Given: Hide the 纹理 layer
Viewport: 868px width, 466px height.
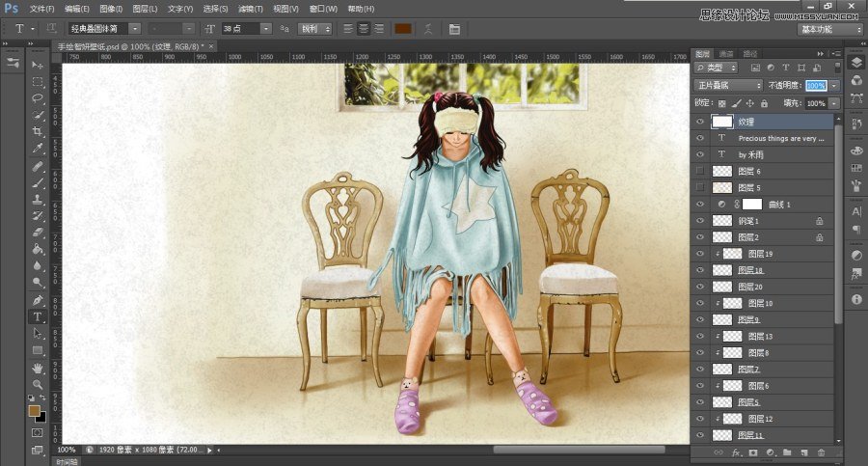Looking at the screenshot, I should (700, 123).
